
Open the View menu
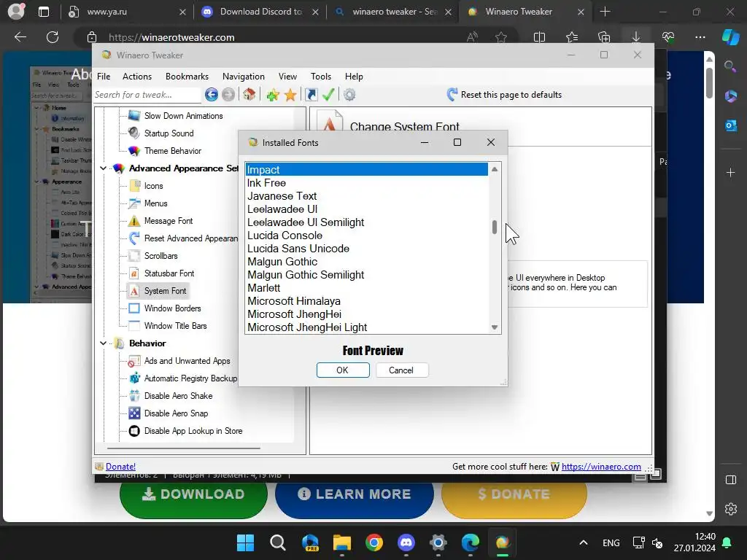(287, 76)
